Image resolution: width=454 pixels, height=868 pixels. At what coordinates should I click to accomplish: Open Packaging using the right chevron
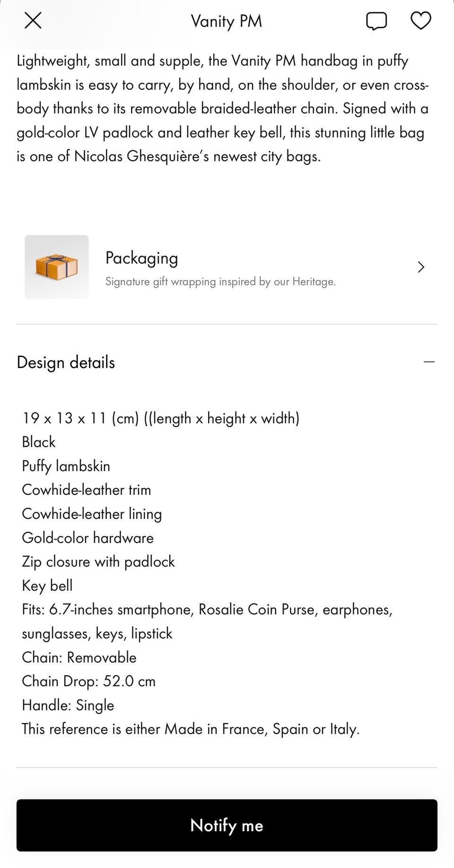(x=421, y=267)
